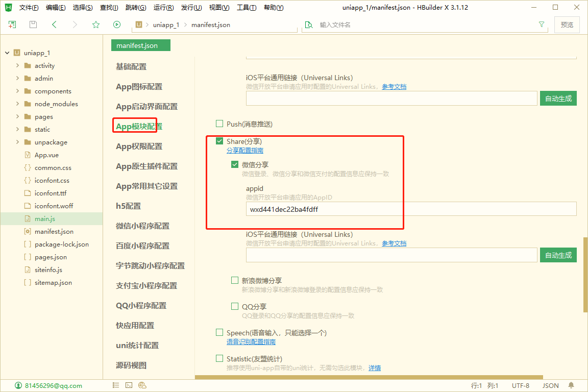Expand the node_modules folder arrow
Image resolution: width=588 pixels, height=392 pixels.
pos(18,104)
